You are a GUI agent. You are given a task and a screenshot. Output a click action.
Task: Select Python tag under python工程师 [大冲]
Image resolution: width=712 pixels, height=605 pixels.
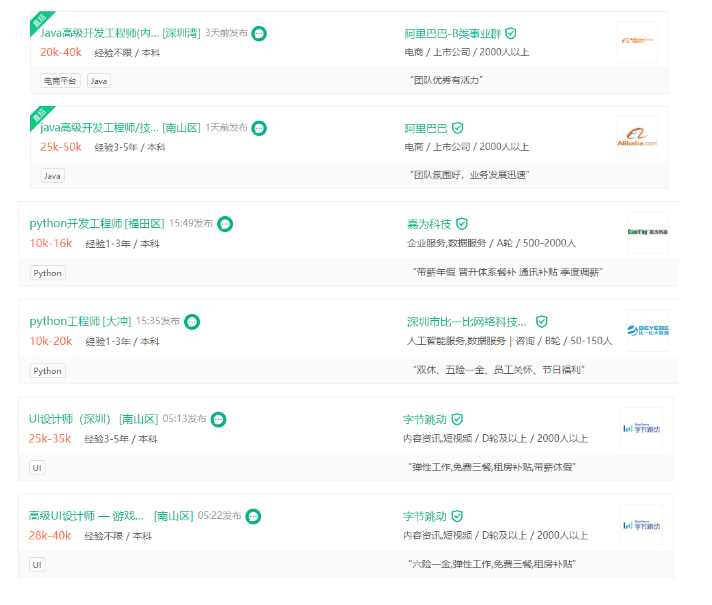(x=47, y=370)
